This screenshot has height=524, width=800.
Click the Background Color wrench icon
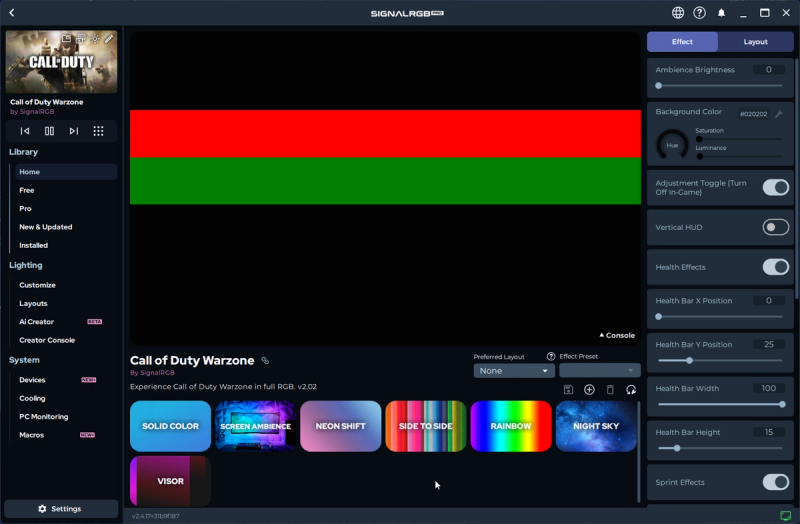(779, 114)
